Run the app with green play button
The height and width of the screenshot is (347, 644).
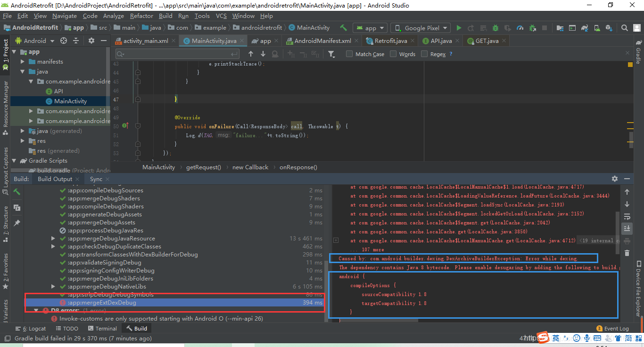coord(459,28)
